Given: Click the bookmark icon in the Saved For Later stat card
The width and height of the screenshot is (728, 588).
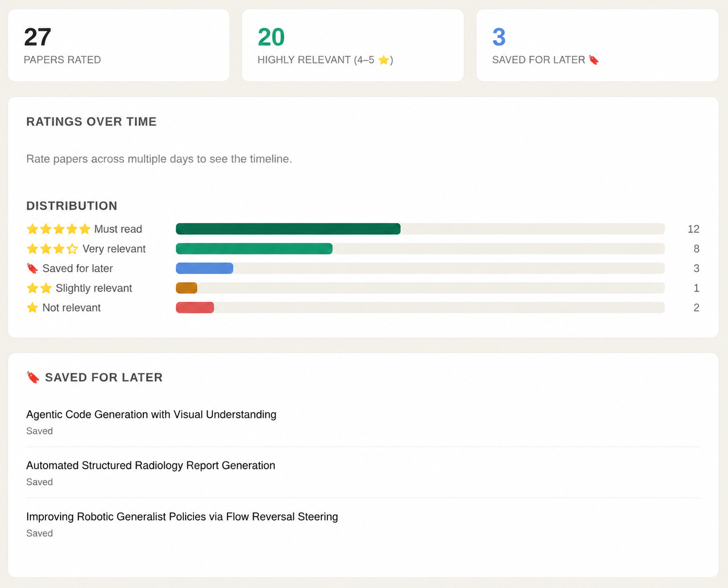Looking at the screenshot, I should click(593, 60).
